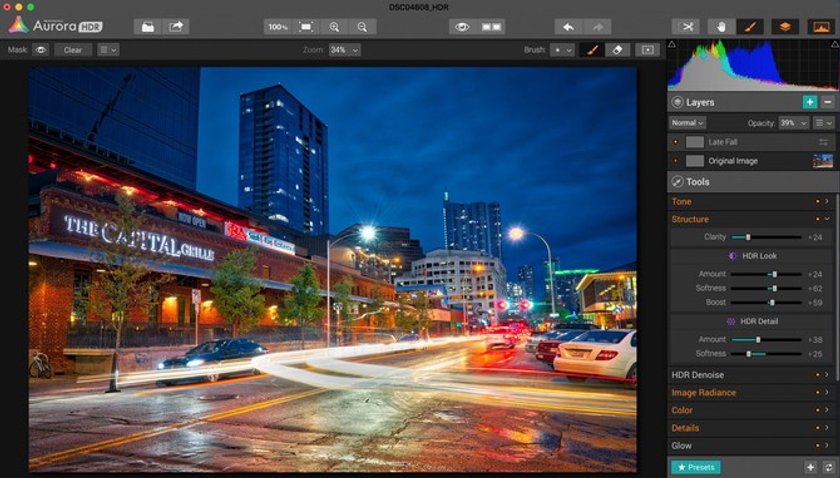Add a new layer with plus
Screen dimensions: 840x478
tap(809, 102)
